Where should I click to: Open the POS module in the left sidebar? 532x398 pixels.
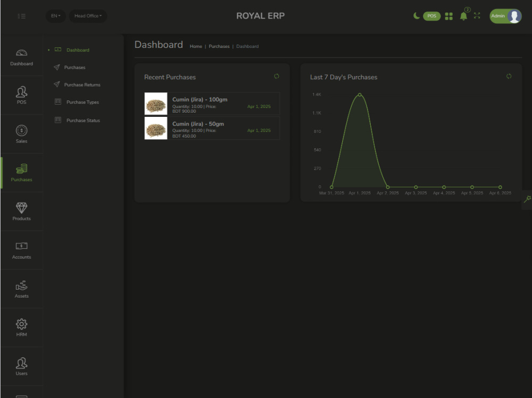pos(21,95)
